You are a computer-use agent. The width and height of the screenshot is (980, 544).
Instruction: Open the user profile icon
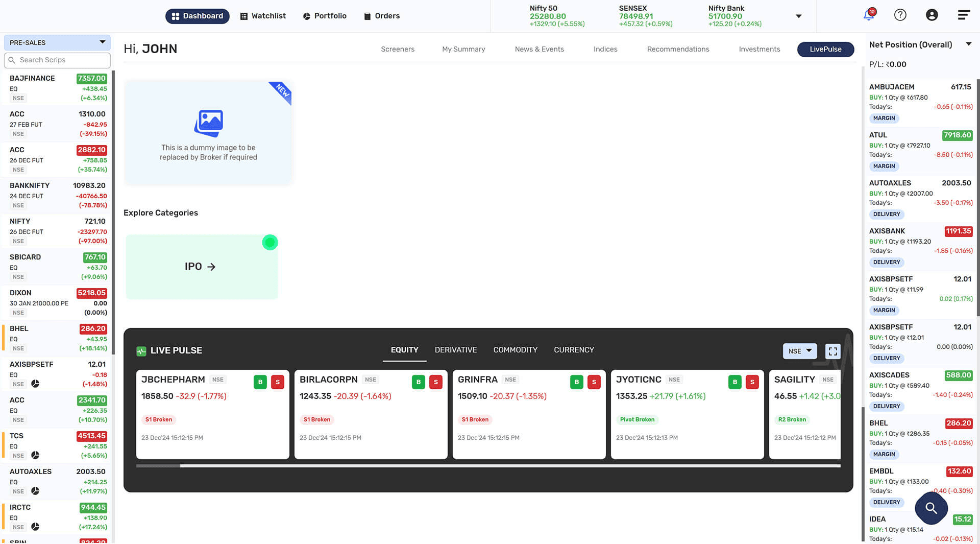tap(932, 15)
